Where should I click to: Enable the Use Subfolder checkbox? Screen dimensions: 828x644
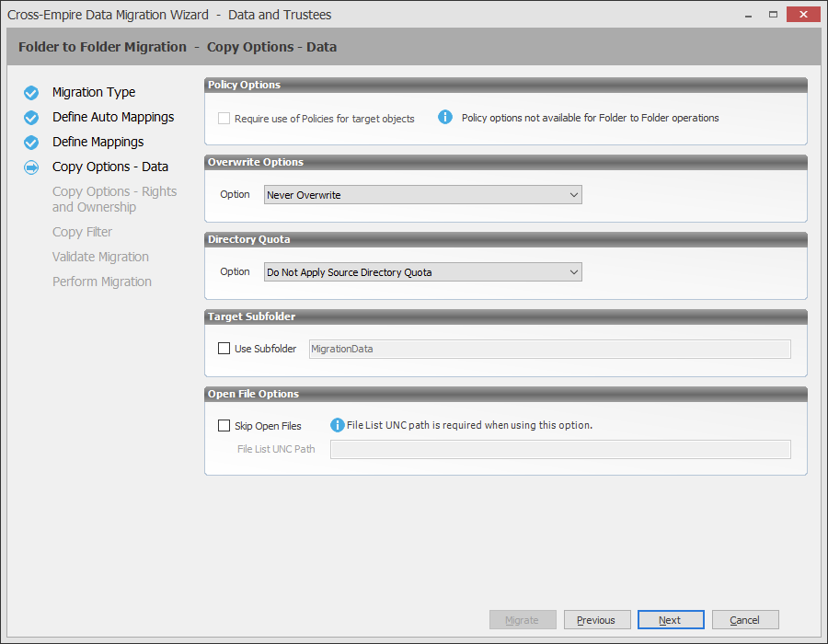pyautogui.click(x=224, y=349)
